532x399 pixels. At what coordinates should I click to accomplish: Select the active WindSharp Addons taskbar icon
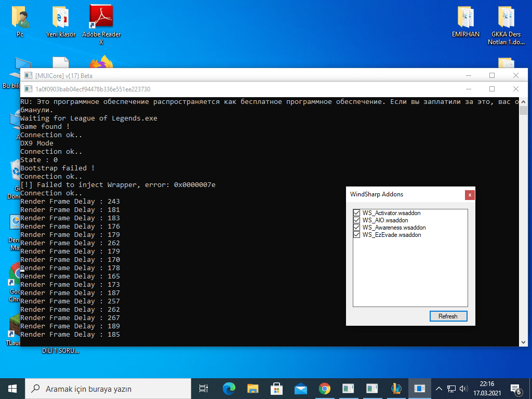pos(420,389)
